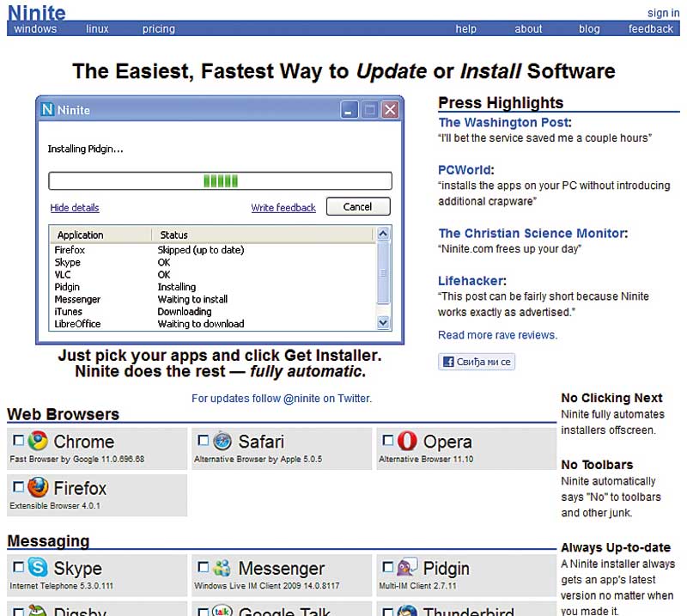The width and height of the screenshot is (687, 616).
Task: Open the windows nav tab
Action: click(35, 29)
